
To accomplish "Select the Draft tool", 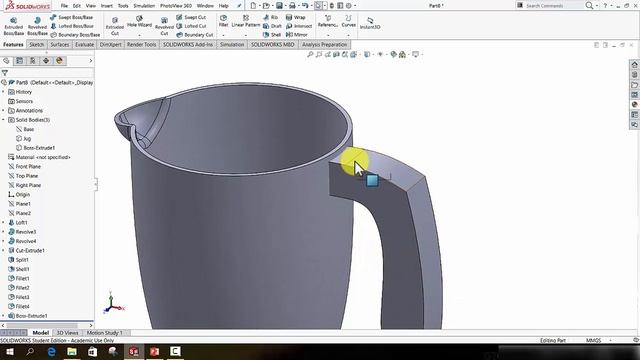I will click(272, 26).
